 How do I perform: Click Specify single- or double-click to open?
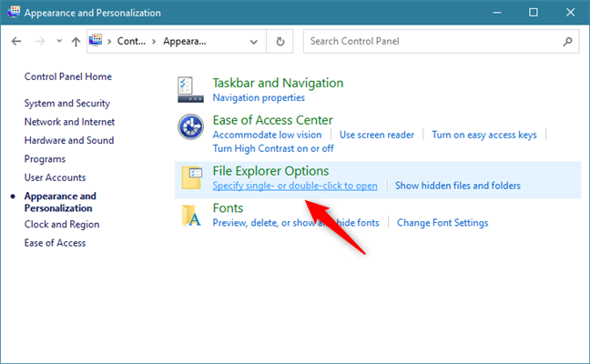click(295, 186)
